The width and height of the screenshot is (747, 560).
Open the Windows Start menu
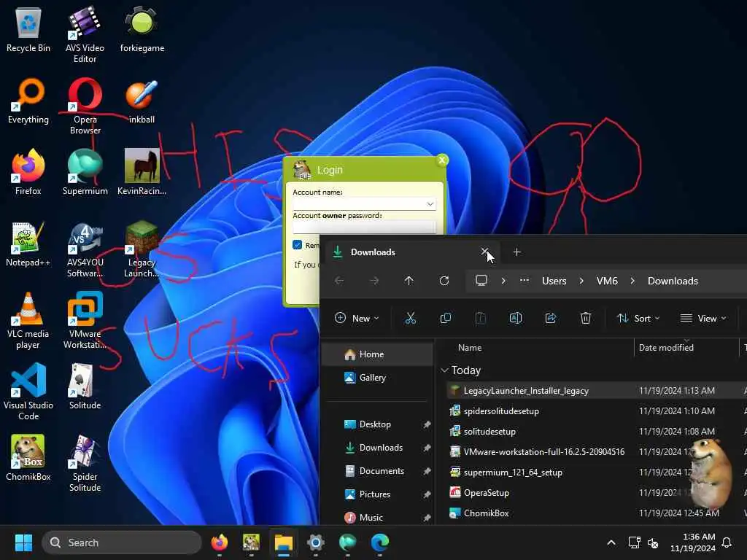pyautogui.click(x=23, y=542)
